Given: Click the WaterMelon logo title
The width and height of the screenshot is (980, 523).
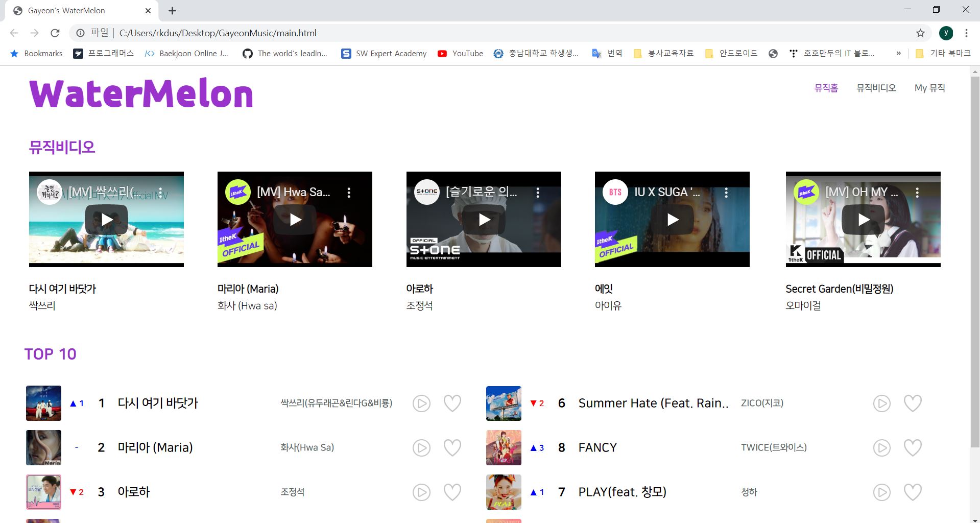Looking at the screenshot, I should click(x=141, y=94).
